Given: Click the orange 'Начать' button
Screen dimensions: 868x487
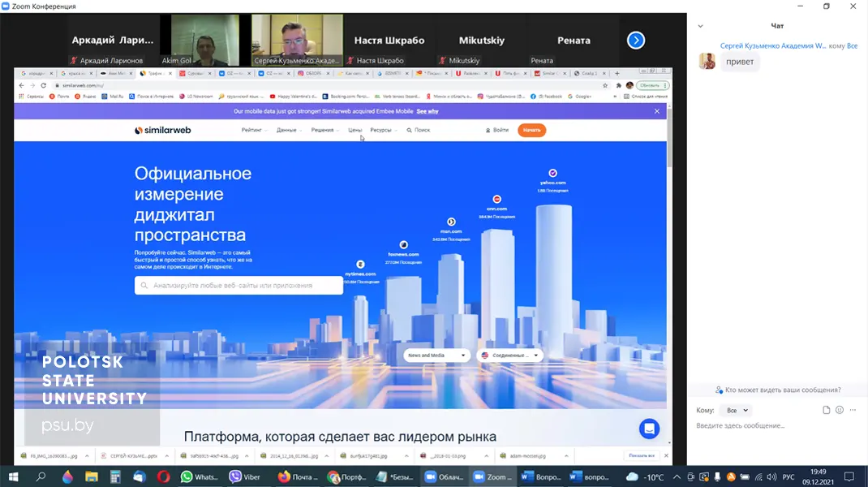Looking at the screenshot, I should tap(531, 130).
